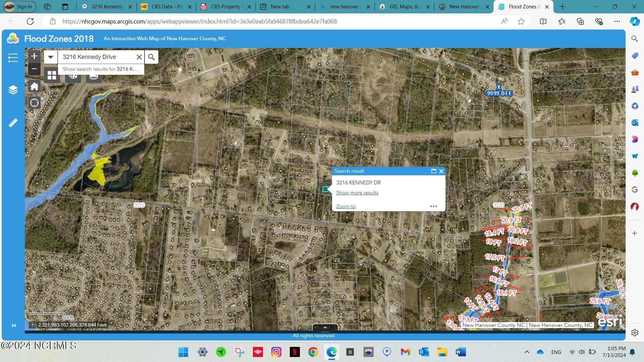Add this page to favorites star
Image resolution: width=644 pixels, height=362 pixels.
tap(521, 21)
